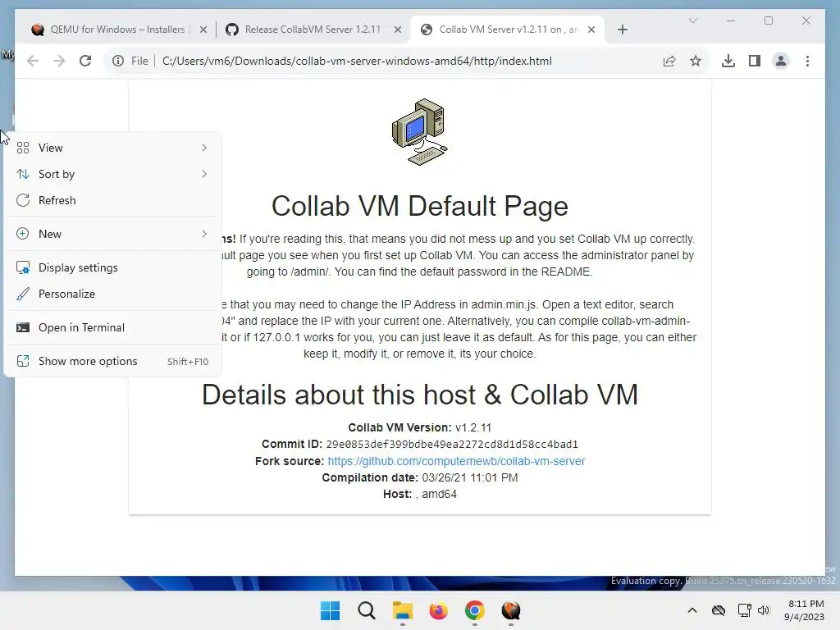Click the New plus-circle icon
The image size is (840, 630).
click(22, 234)
